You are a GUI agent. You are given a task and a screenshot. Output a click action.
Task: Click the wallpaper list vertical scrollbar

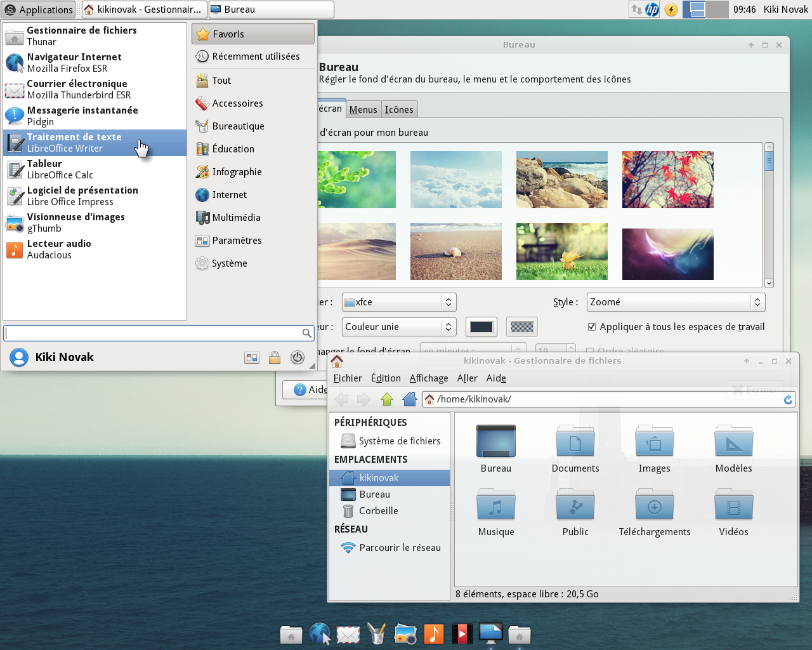pos(769,215)
